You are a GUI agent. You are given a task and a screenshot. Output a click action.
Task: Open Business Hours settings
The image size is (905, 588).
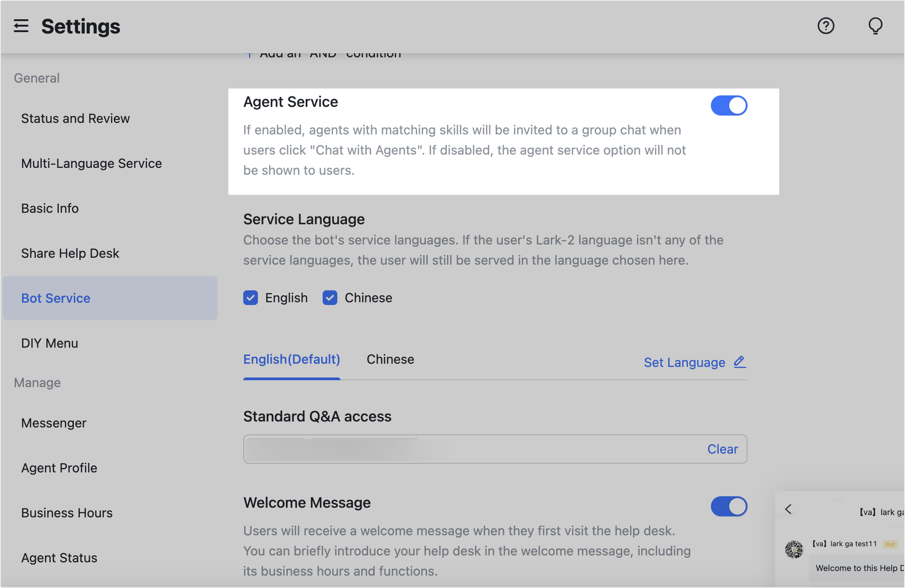click(x=67, y=513)
